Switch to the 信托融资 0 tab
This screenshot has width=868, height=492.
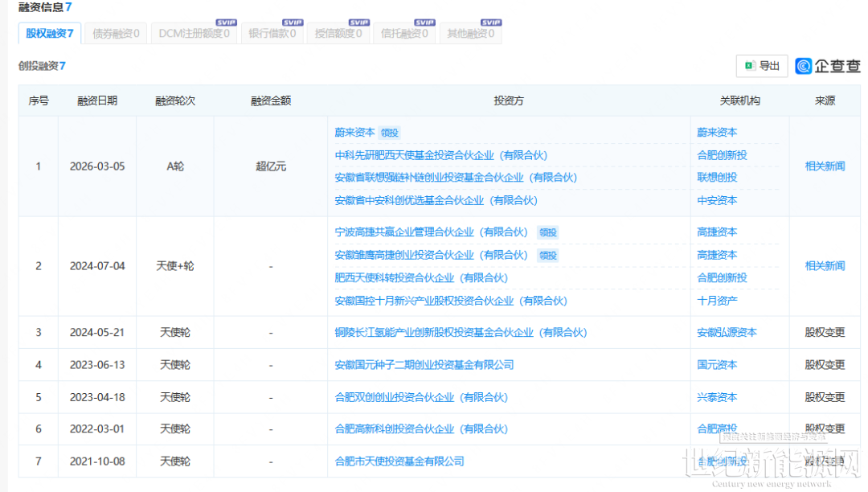[x=404, y=34]
